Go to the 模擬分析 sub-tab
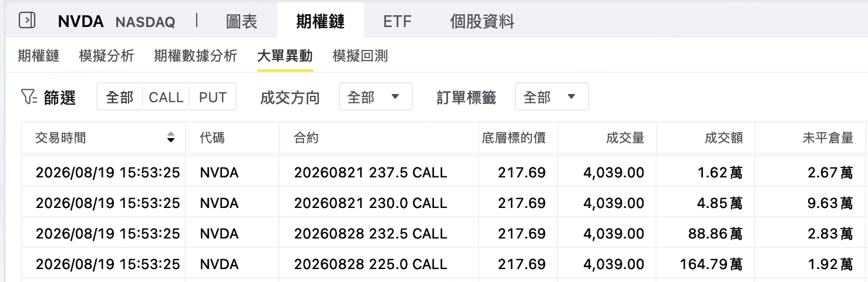868x282 pixels. click(106, 56)
